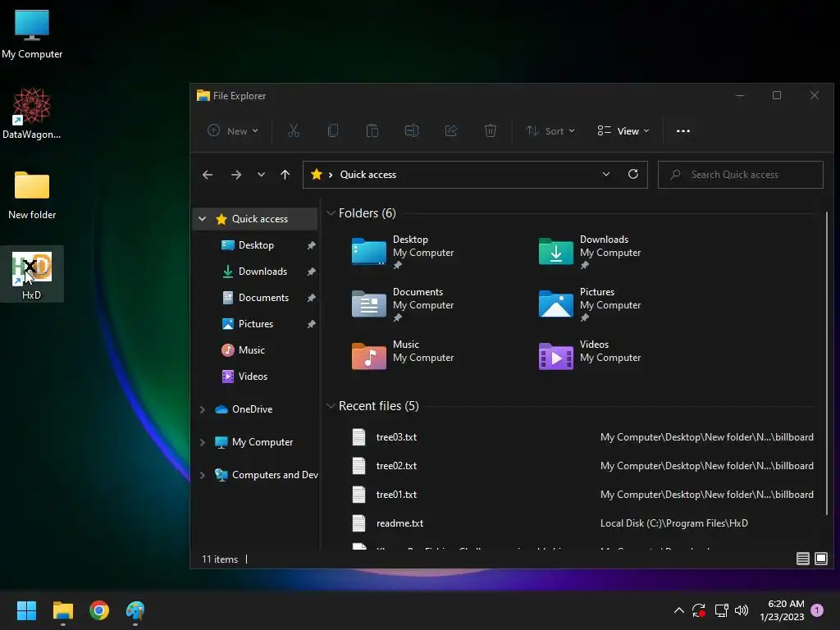This screenshot has height=630, width=840.
Task: Go forward with the right arrow
Action: 235,175
